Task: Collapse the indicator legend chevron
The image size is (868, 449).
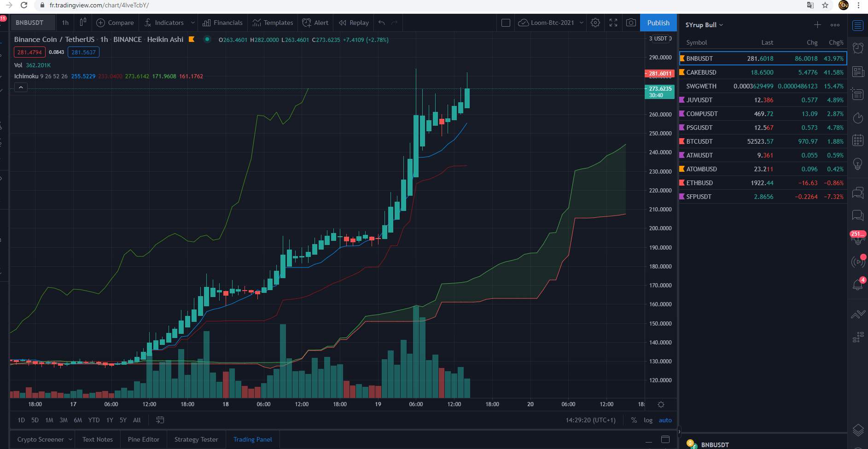Action: point(21,87)
